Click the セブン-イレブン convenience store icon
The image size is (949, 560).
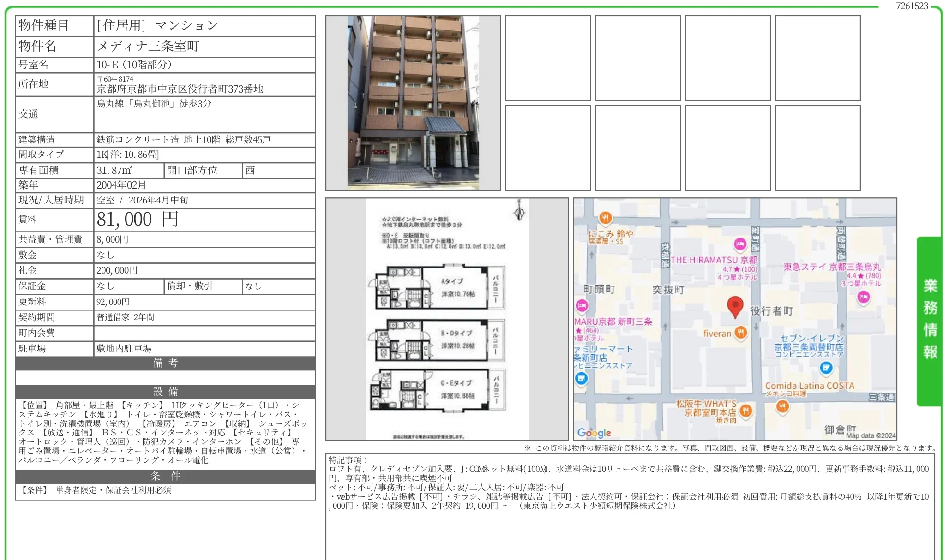[x=826, y=369]
